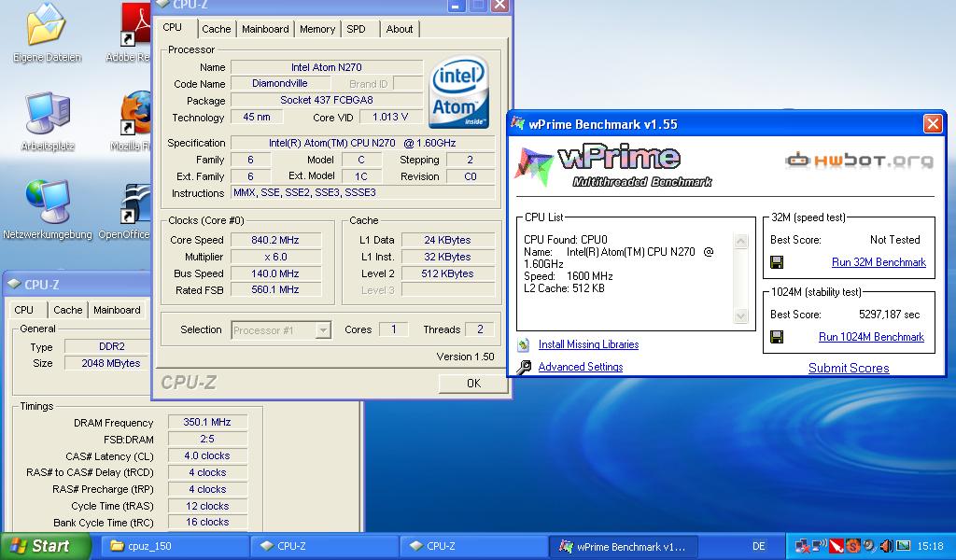
Task: Open the About tab in CPU-Z
Action: pyautogui.click(x=400, y=29)
